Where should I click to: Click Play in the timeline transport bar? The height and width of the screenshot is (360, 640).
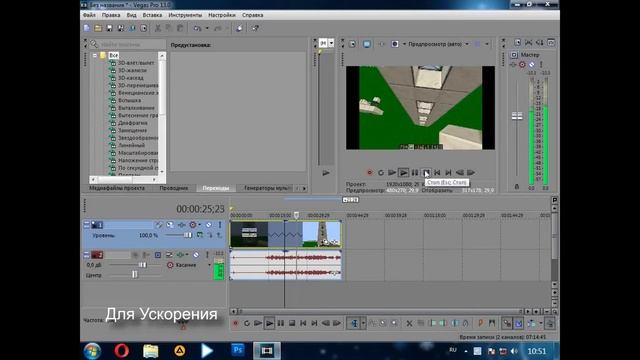click(269, 323)
